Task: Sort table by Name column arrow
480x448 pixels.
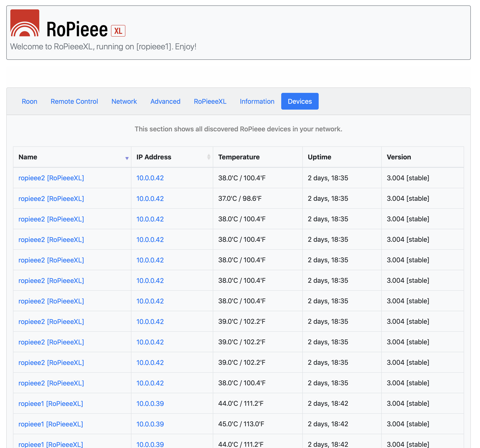Action: click(x=127, y=158)
